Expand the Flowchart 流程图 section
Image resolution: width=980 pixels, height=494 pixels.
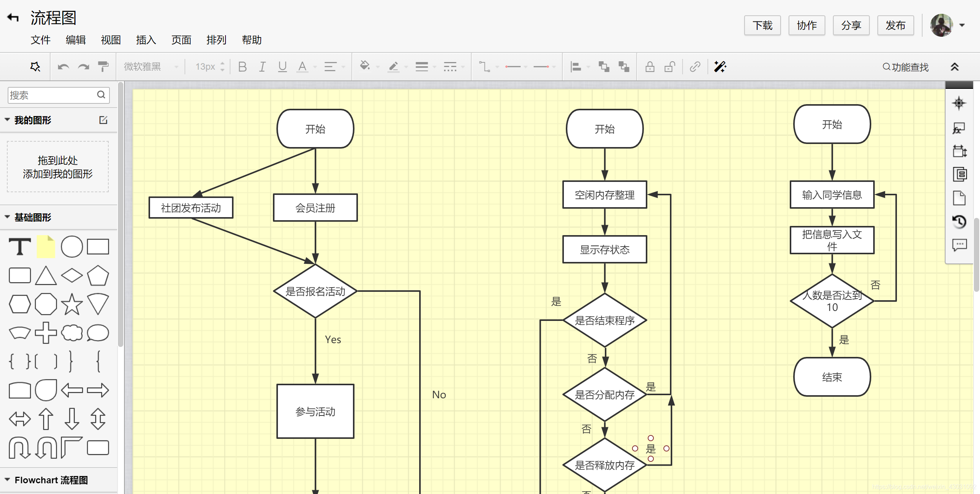click(51, 480)
